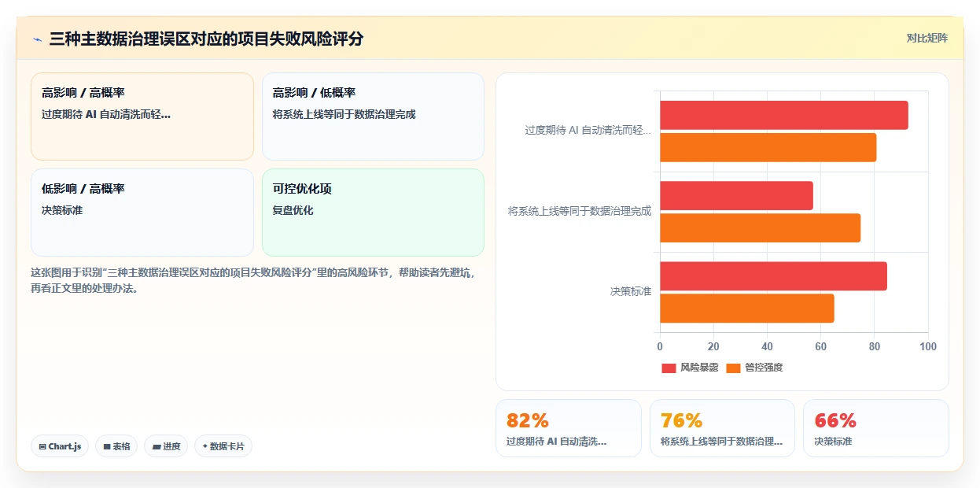Click the red bar for 决策标准

pos(773,276)
